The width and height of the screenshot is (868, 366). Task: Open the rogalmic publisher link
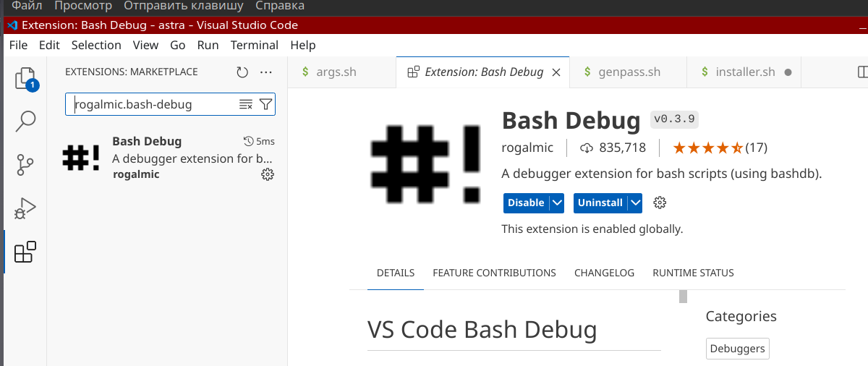527,148
